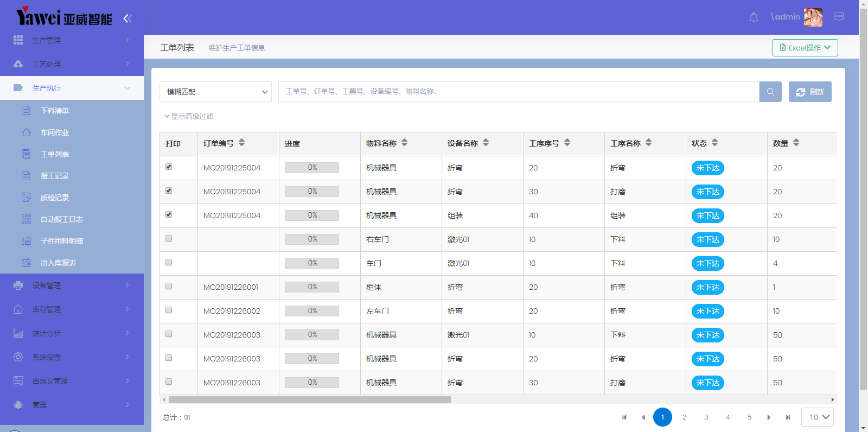Click 0% progress bar in 右车门 row
This screenshot has width=868, height=432.
[x=312, y=239]
